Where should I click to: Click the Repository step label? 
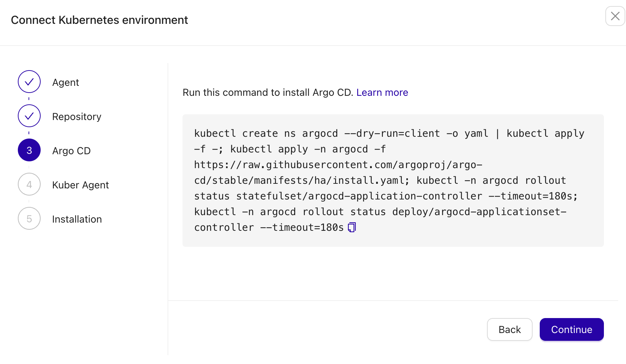pos(76,116)
